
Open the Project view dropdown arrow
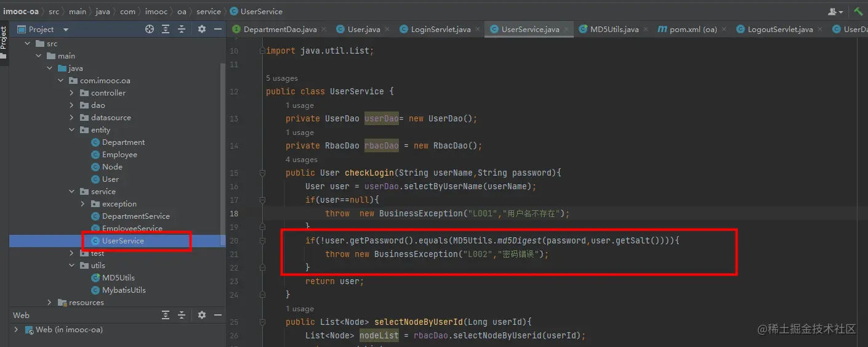(66, 30)
